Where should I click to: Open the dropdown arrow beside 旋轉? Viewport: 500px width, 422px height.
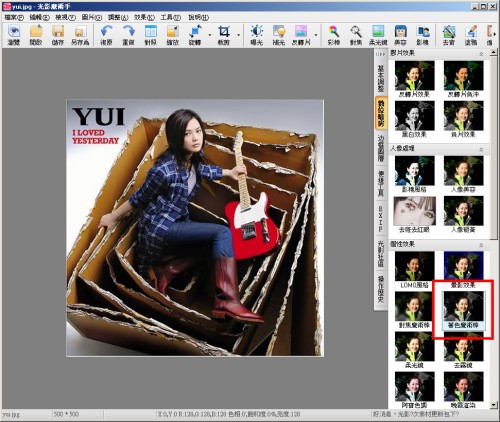pos(210,35)
